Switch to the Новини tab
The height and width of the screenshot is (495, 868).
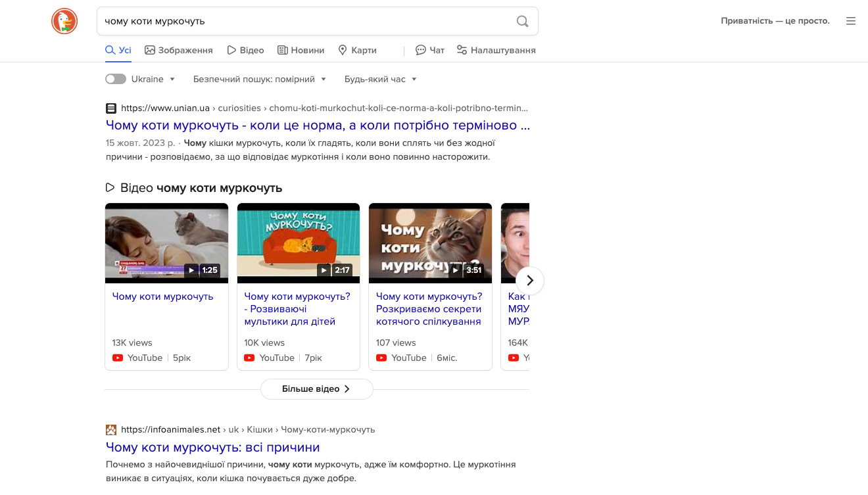click(x=301, y=50)
